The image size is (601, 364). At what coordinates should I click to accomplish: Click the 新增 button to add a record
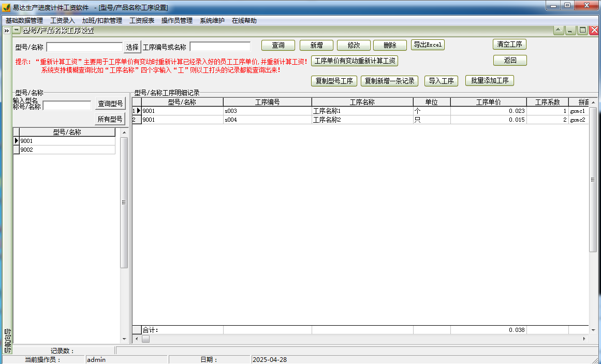(316, 45)
